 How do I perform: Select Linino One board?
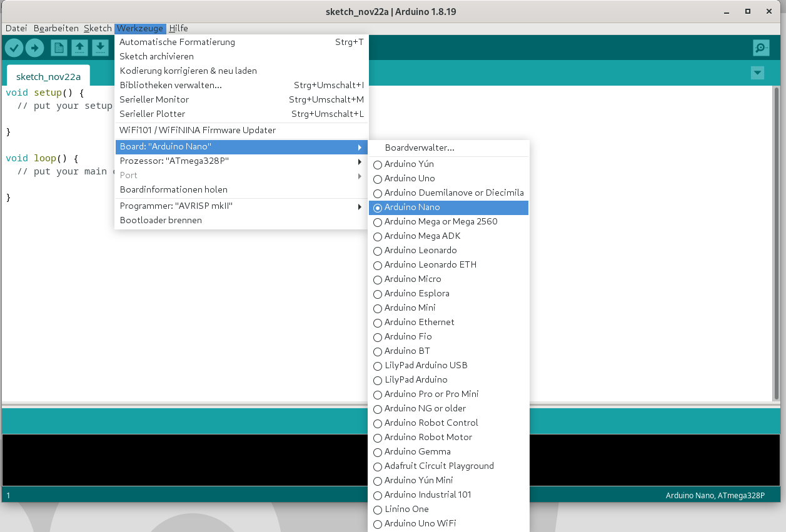[449, 509]
